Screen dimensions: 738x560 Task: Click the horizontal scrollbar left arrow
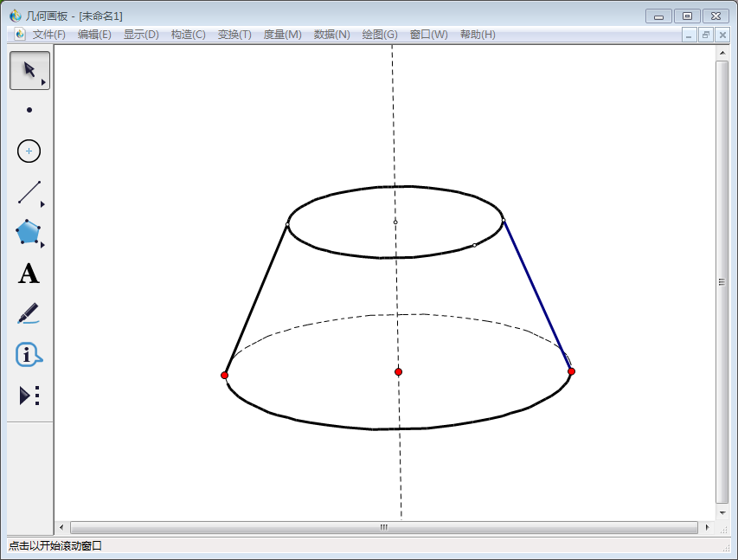coord(61,527)
